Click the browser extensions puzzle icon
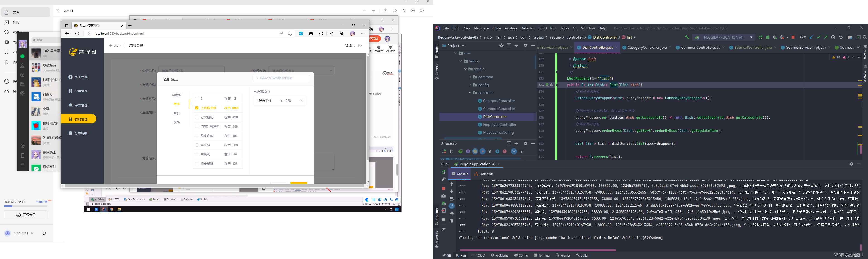This screenshot has height=259, width=868. point(321,33)
